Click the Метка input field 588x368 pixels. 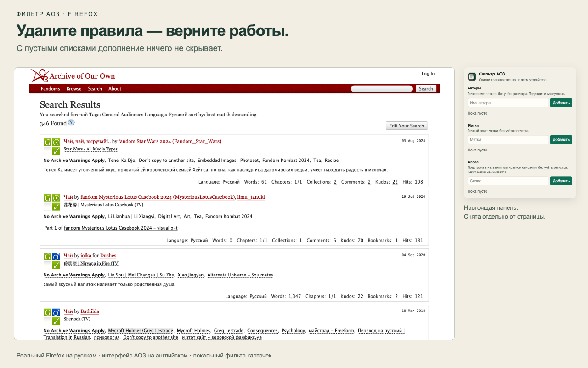(508, 139)
